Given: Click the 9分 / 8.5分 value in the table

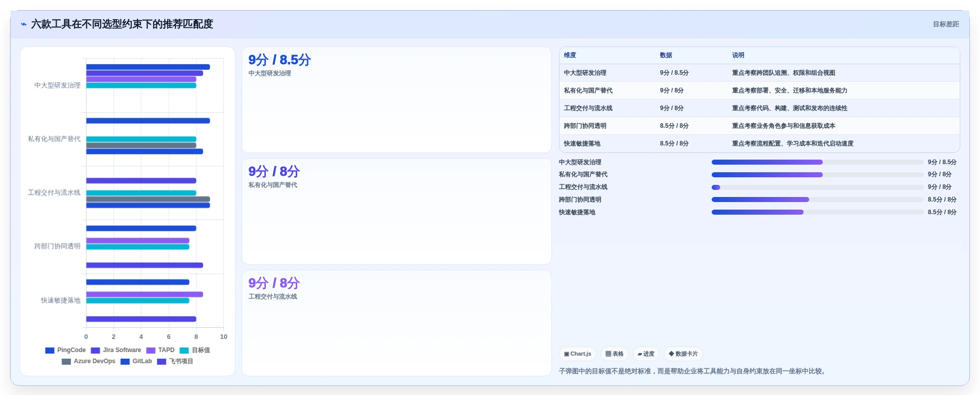Looking at the screenshot, I should point(674,73).
